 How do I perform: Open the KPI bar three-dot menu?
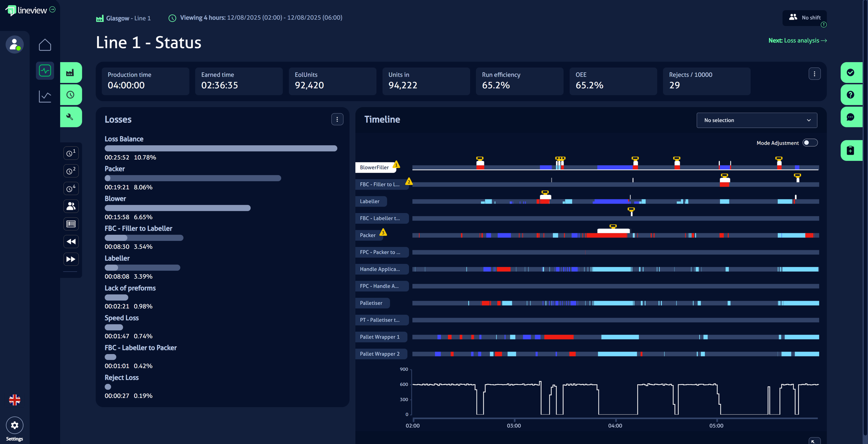[814, 74]
